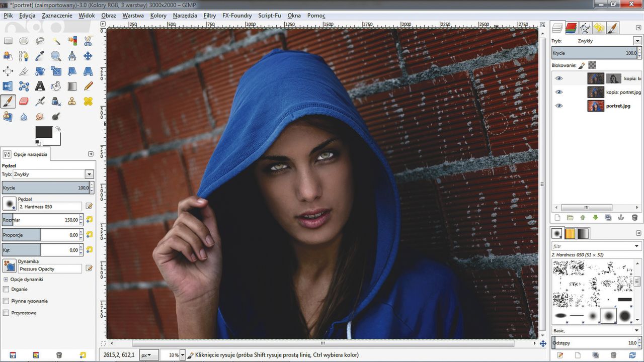
Task: Open the Warstwa menu
Action: (133, 15)
